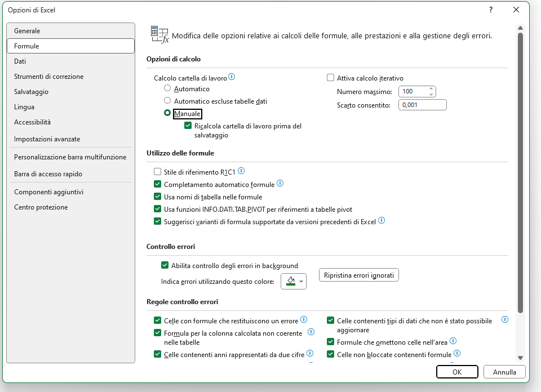The height and width of the screenshot is (392, 541).
Task: Enable Attiva calcolo iterativo checkbox
Action: click(x=331, y=78)
